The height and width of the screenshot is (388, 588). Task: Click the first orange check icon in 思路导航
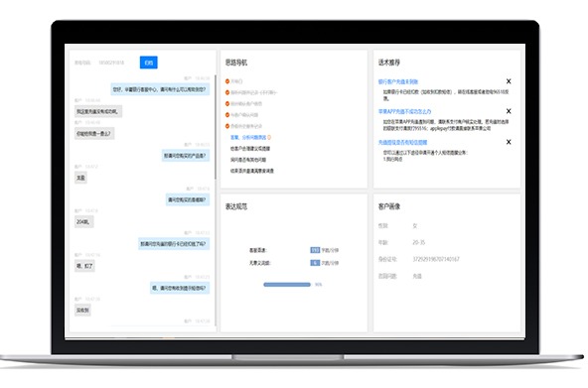pyautogui.click(x=227, y=81)
